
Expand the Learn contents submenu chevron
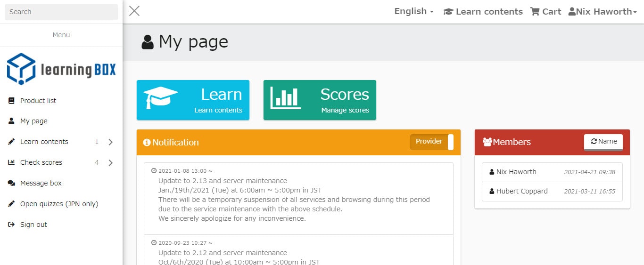point(111,142)
